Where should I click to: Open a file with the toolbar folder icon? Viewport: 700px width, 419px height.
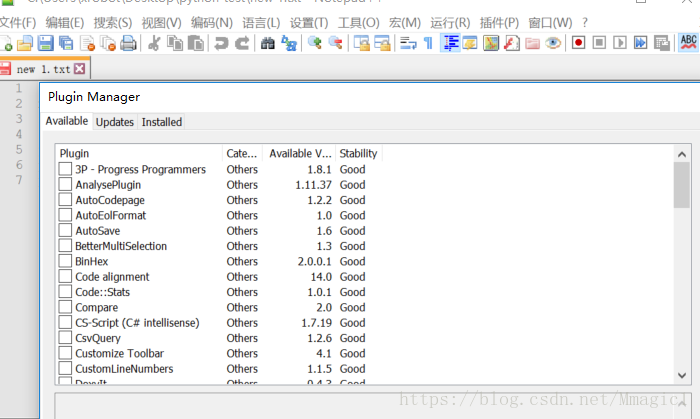25,43
